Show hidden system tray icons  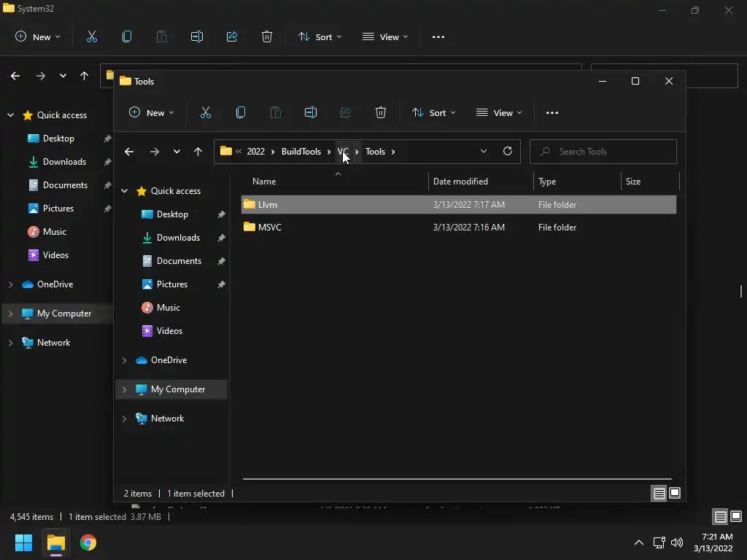tap(639, 542)
